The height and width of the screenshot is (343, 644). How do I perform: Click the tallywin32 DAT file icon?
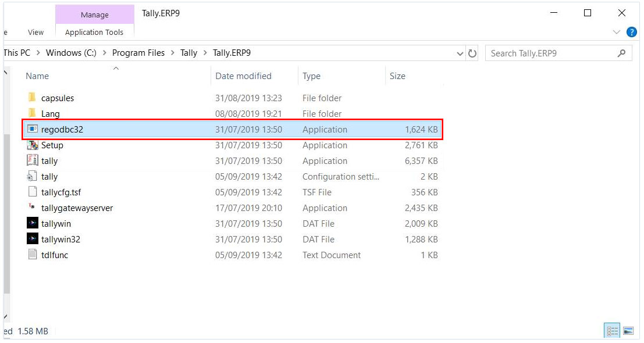[33, 239]
